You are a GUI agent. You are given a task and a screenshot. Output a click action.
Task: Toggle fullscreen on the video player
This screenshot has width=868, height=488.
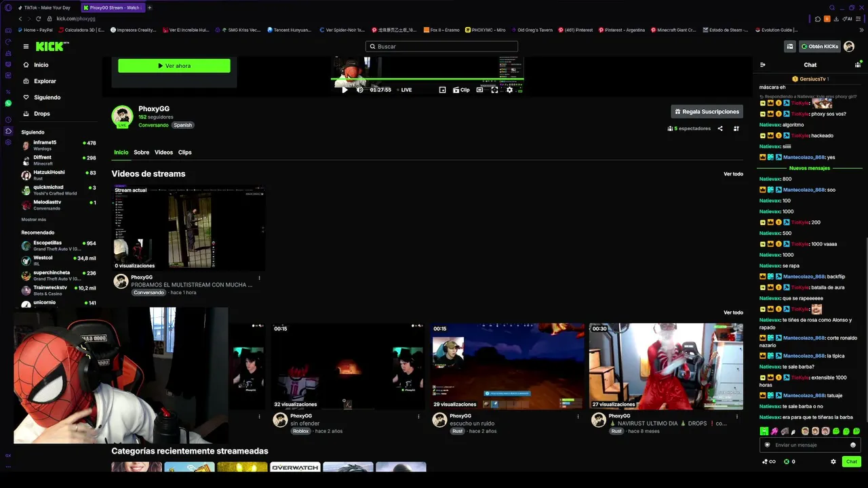(494, 89)
